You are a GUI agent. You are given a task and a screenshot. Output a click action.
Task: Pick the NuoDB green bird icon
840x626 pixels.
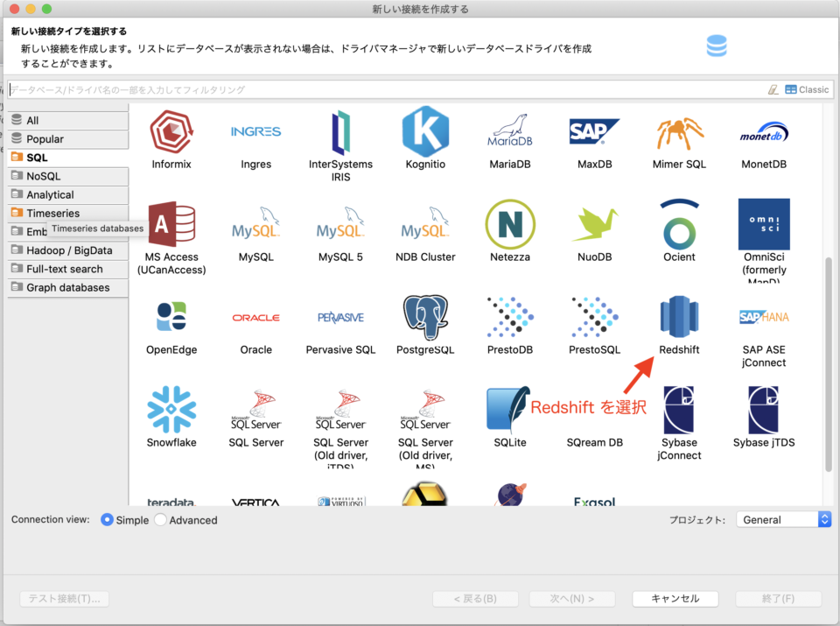[595, 224]
